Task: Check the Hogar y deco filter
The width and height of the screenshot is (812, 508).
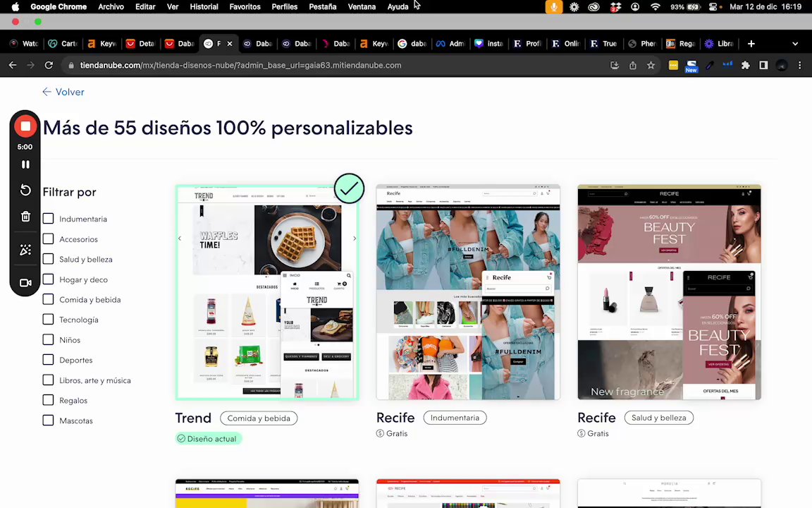Action: pos(48,279)
